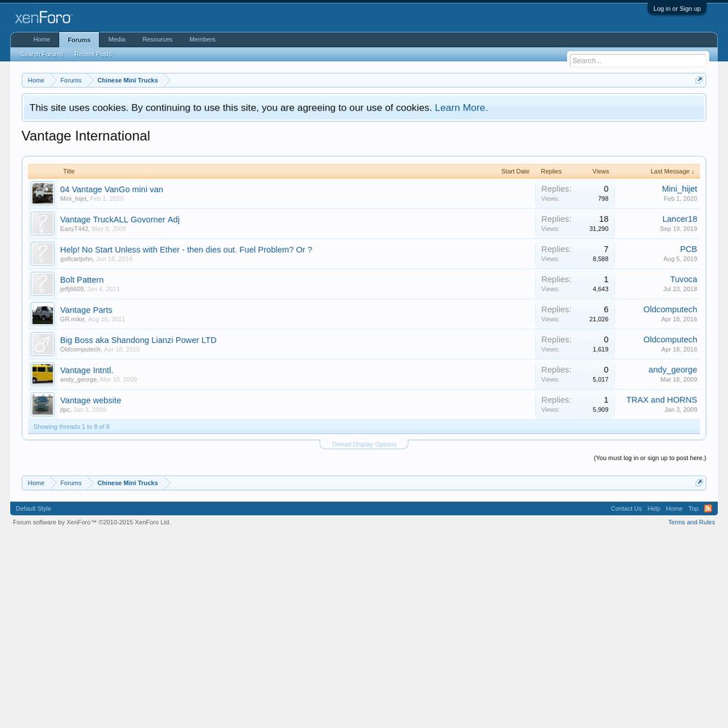Open Recent Posts sub-navigation link
Viewport: 728px width, 728px height.
click(93, 55)
